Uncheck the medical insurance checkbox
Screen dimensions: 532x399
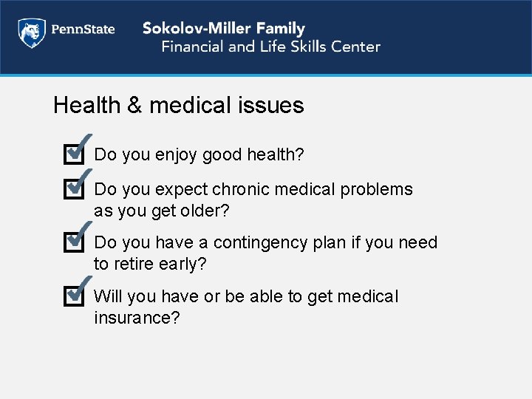(x=74, y=296)
